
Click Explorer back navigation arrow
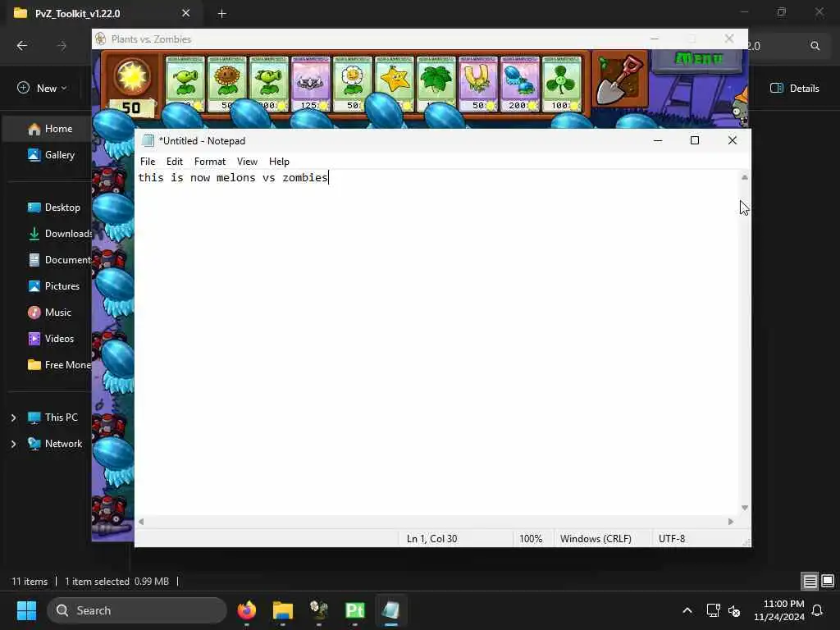click(x=22, y=46)
